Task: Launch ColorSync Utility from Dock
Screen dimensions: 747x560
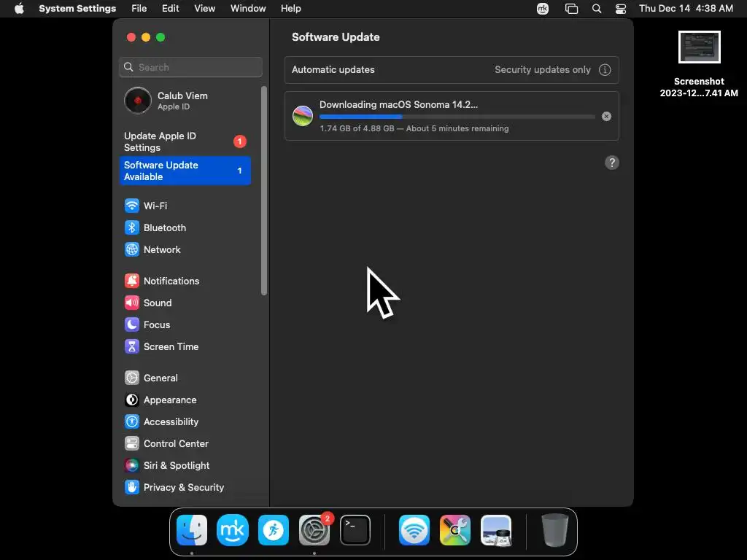Action: 455,530
